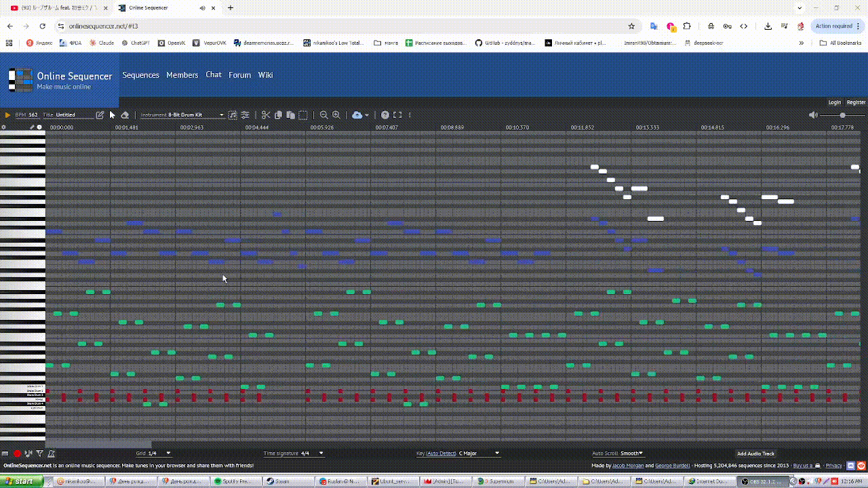Click the zoom in magnifier
This screenshot has height=488, width=868.
(336, 115)
